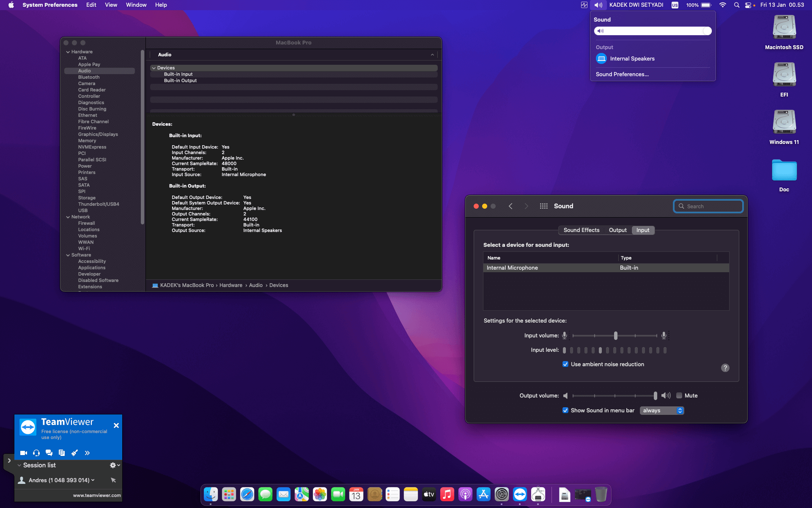Uncheck Show Sound in menu bar

coord(565,410)
